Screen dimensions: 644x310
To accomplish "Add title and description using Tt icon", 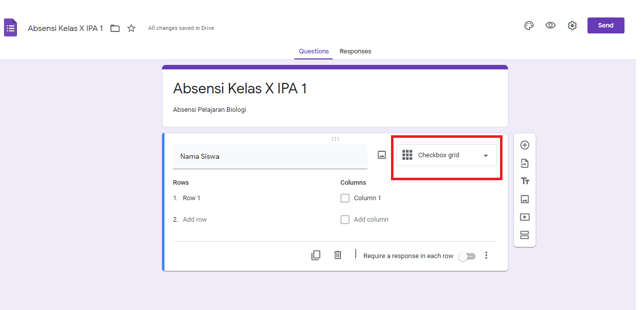I will click(x=524, y=181).
